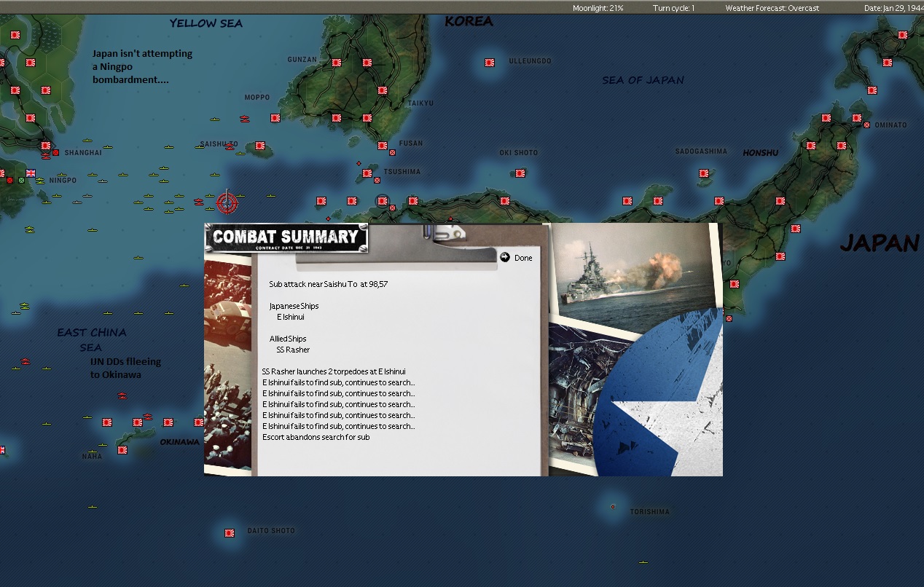Click the 'IJN DDs flleeing to Okinawa' note
924x587 pixels.
click(x=125, y=368)
